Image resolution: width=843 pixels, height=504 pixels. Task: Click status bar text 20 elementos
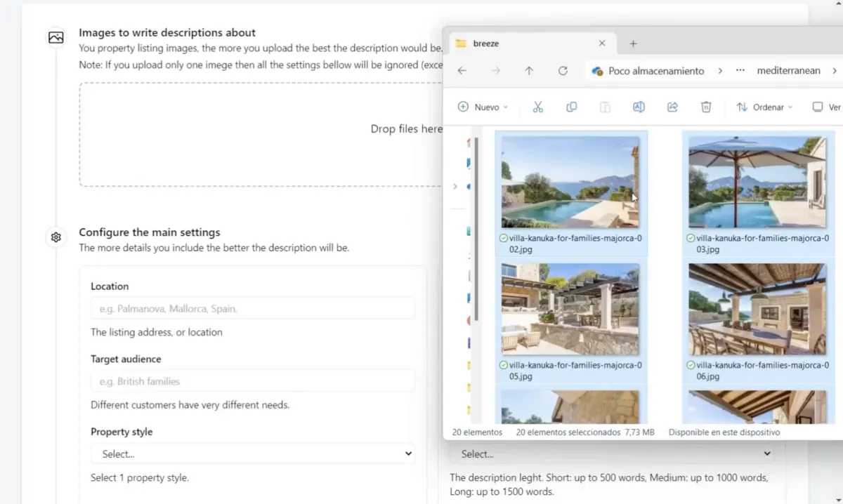(x=477, y=432)
